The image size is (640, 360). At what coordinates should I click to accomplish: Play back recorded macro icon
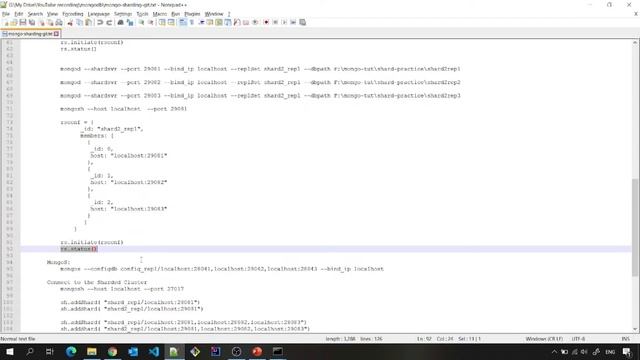(284, 22)
